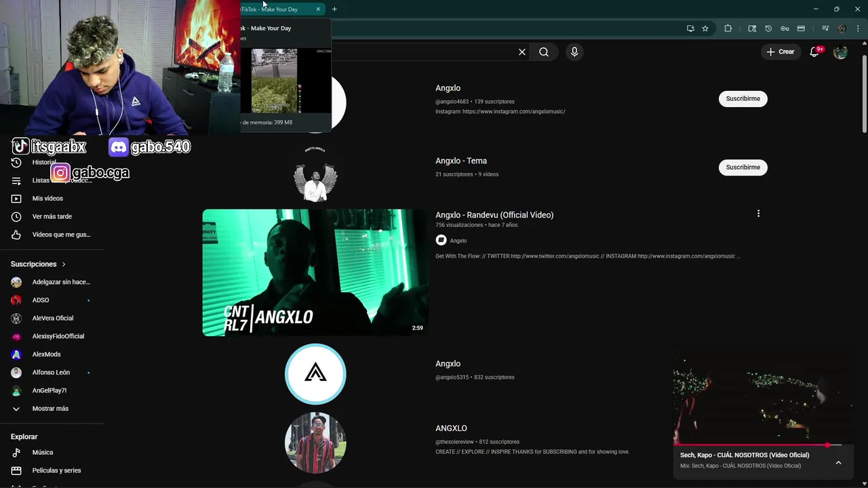
Task: Open media controls music note icon
Action: point(825,28)
